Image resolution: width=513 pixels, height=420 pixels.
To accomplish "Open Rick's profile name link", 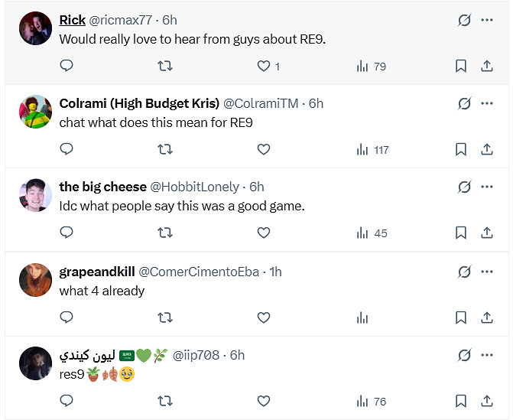I will 73,20.
